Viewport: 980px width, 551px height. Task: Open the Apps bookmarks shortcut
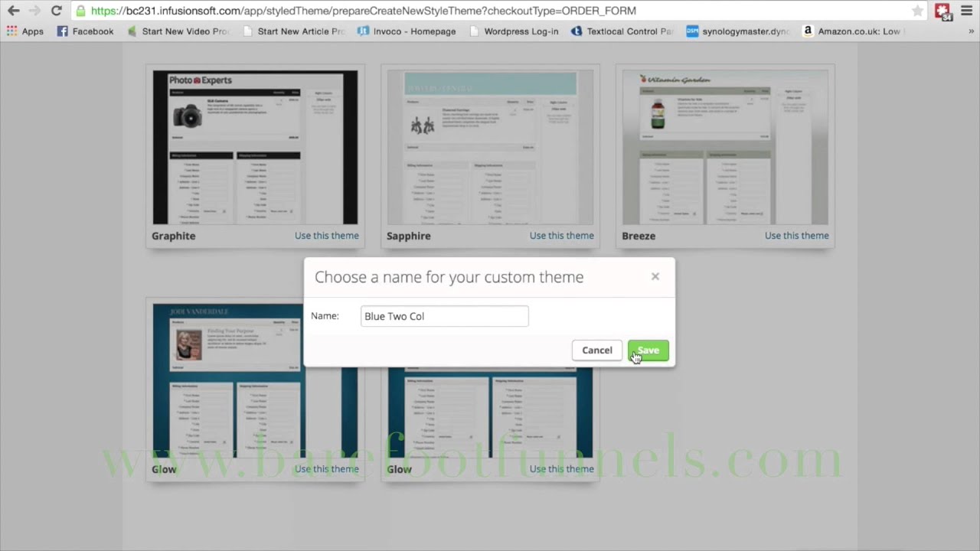[24, 31]
